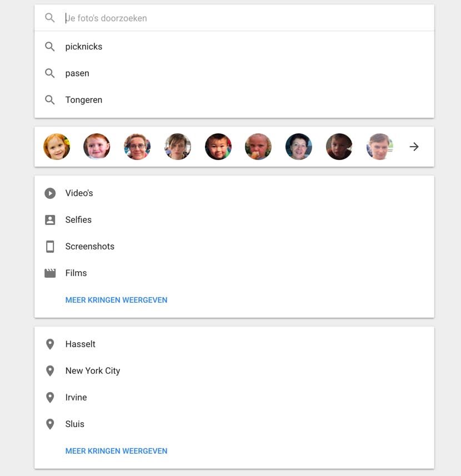Viewport: 461px width, 476px height.
Task: Click the Screenshots phone icon
Action: [x=50, y=247]
